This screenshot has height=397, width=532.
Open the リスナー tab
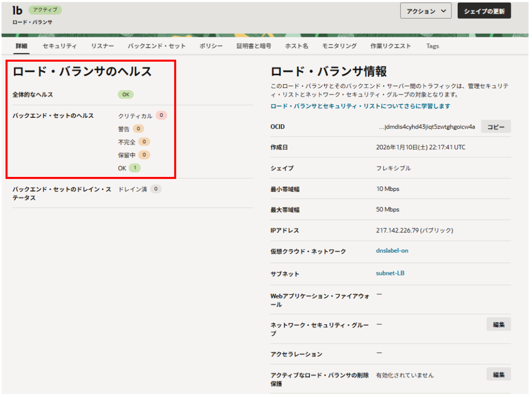[102, 46]
